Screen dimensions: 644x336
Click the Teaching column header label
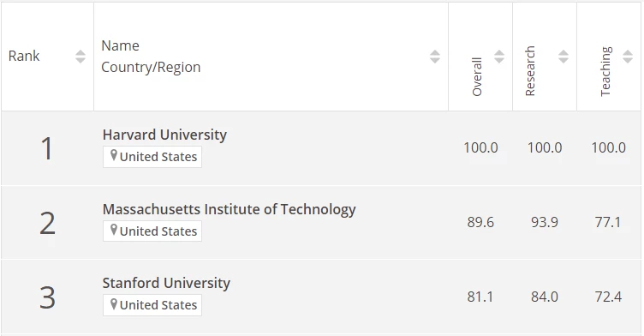[605, 71]
